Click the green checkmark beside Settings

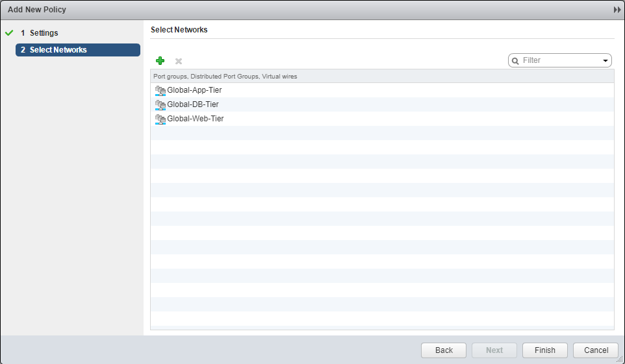click(9, 33)
